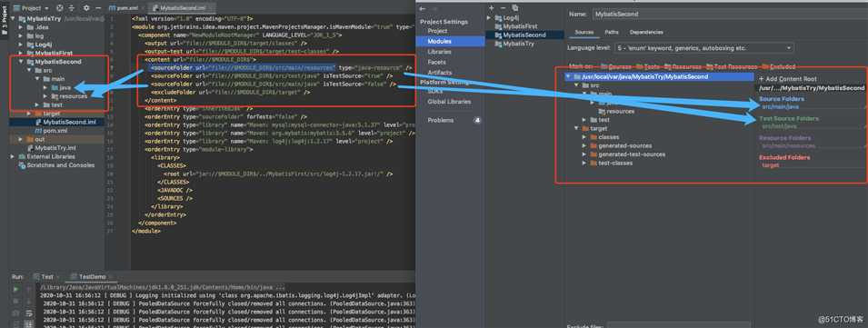Open Problems in Project Structure sidebar
Image resolution: width=868 pixels, height=328 pixels.
point(441,120)
